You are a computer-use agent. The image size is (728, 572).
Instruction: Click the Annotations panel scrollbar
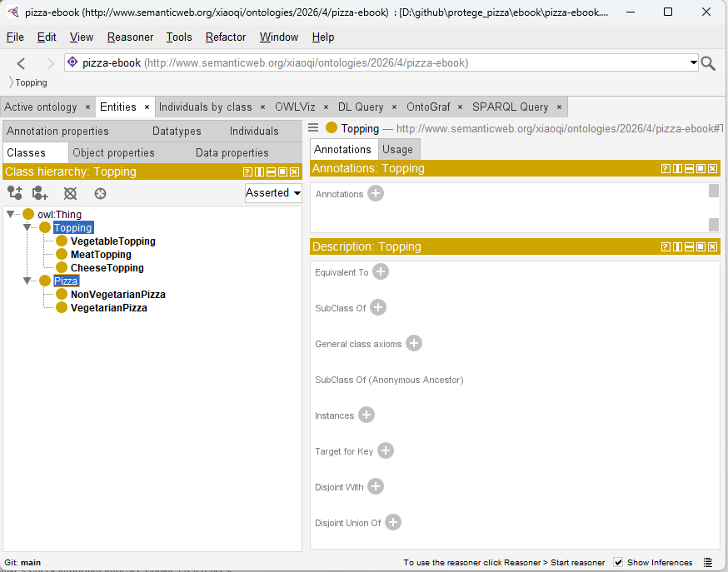(x=714, y=207)
